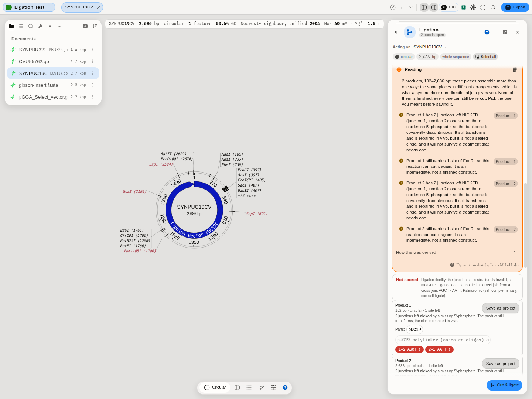Save Product 1 as project
The width and height of the screenshot is (532, 399).
pyautogui.click(x=501, y=308)
